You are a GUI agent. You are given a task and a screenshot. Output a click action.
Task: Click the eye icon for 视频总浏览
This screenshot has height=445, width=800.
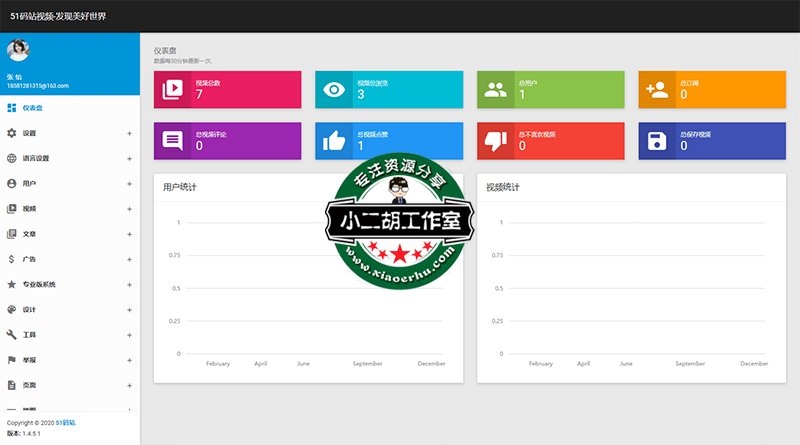click(334, 89)
